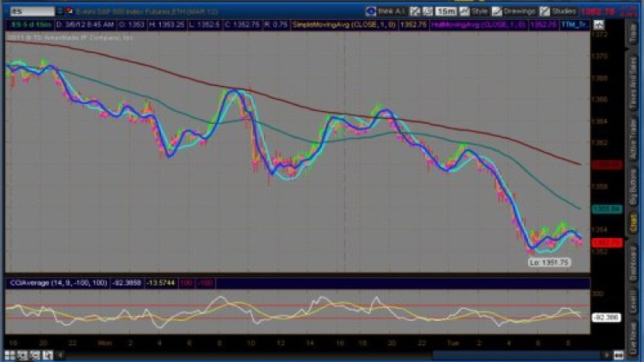The width and height of the screenshot is (644, 362).
Task: Click the second icon in the bottom-left toolbar
Action: pos(23,355)
